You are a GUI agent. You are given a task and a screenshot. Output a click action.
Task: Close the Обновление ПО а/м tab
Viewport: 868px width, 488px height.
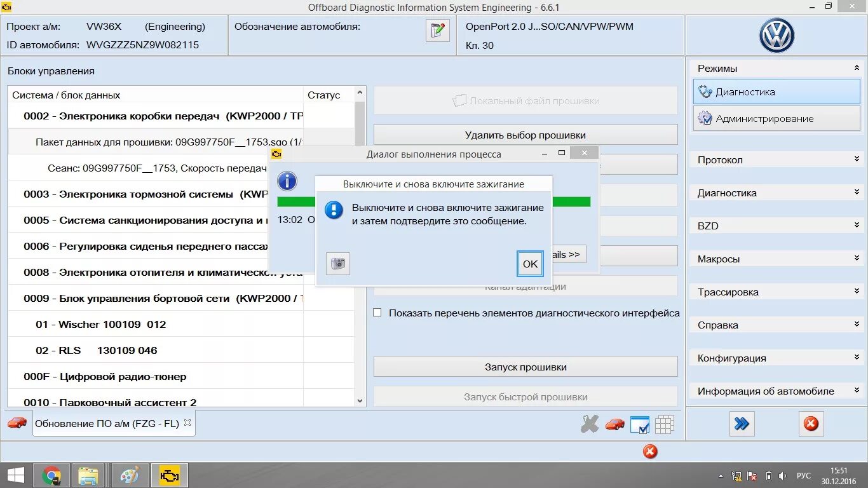(x=187, y=423)
